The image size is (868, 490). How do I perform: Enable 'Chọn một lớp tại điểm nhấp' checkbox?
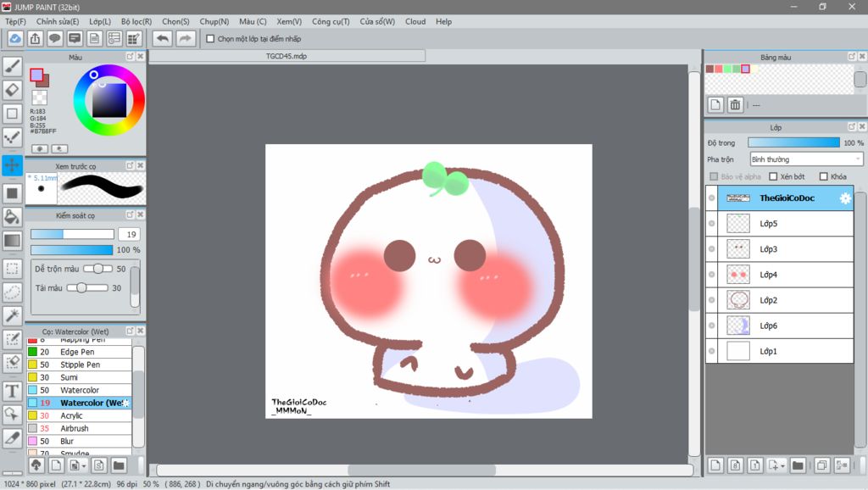point(210,39)
